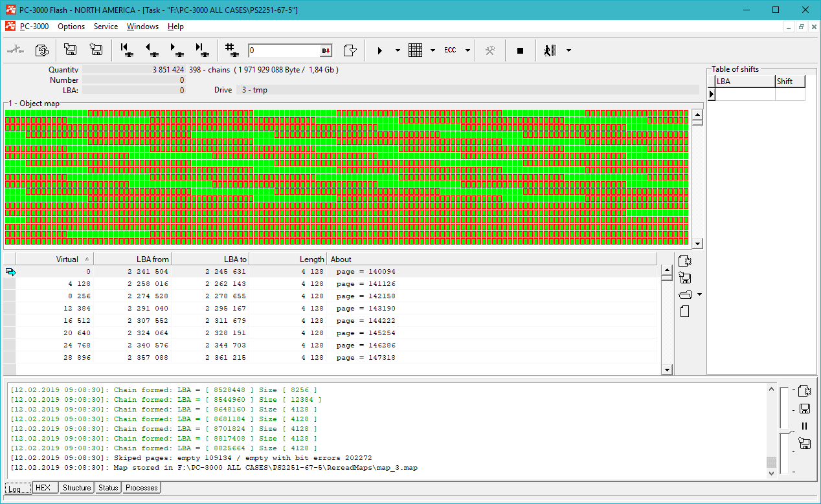Click the empty LBA cell in Table of shifts
Image resolution: width=821 pixels, height=504 pixels.
point(745,94)
